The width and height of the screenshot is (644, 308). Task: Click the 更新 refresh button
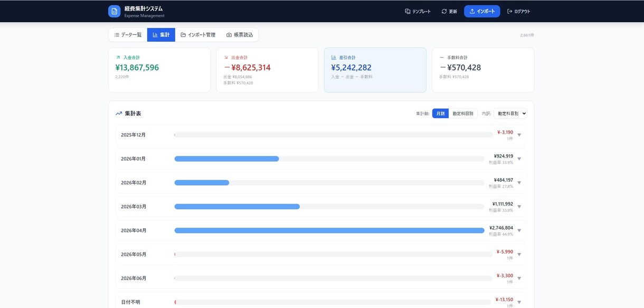pos(449,11)
